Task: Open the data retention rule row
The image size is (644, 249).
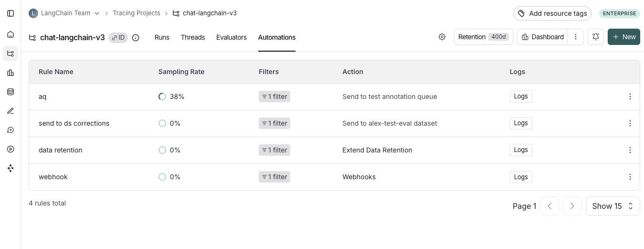Action: (61, 150)
